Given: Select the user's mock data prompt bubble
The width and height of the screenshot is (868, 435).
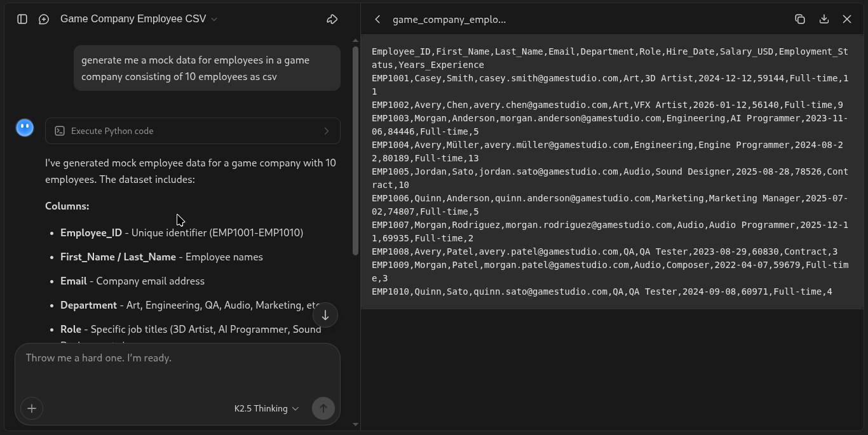Looking at the screenshot, I should [206, 68].
